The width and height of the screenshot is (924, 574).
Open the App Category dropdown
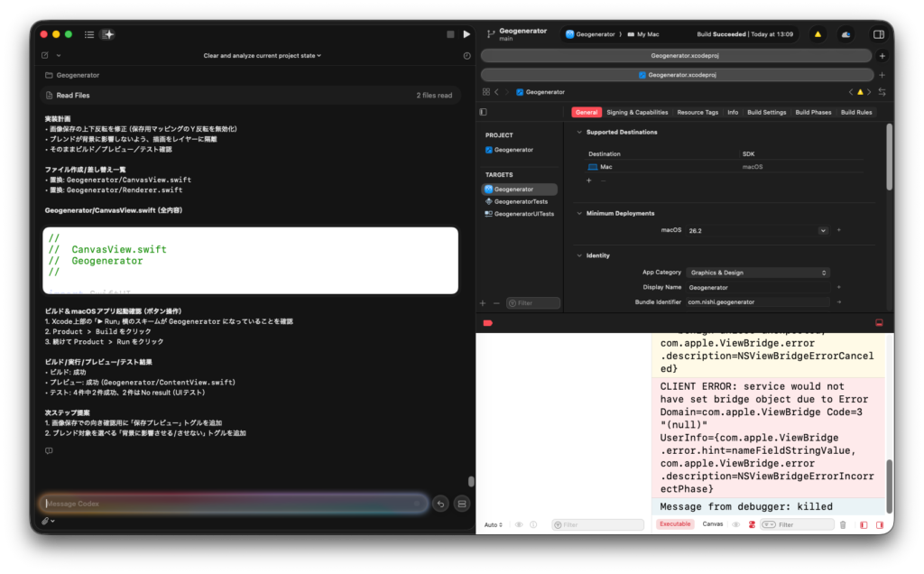click(758, 273)
